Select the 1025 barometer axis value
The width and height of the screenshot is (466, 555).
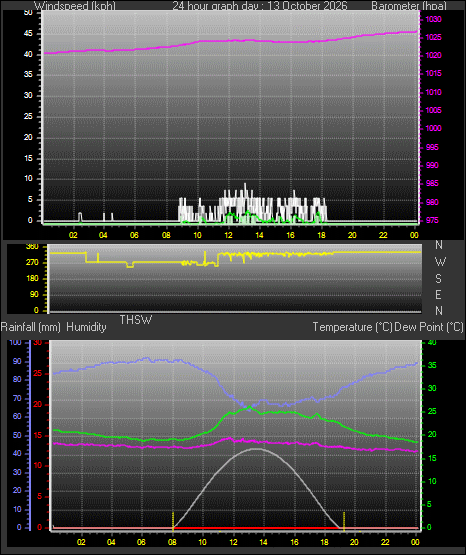(x=433, y=37)
